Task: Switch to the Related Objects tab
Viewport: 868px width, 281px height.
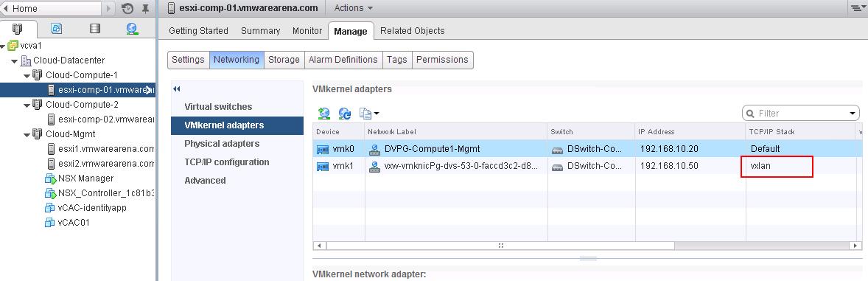Action: pos(413,31)
